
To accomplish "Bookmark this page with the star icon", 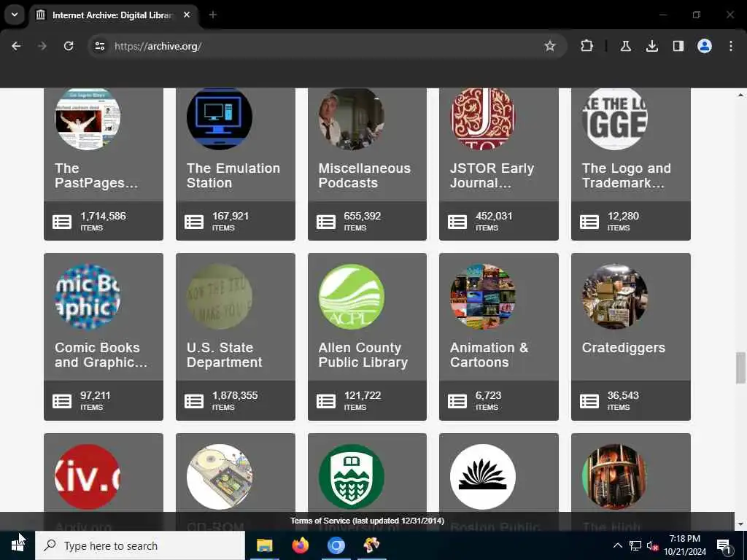I will [550, 46].
